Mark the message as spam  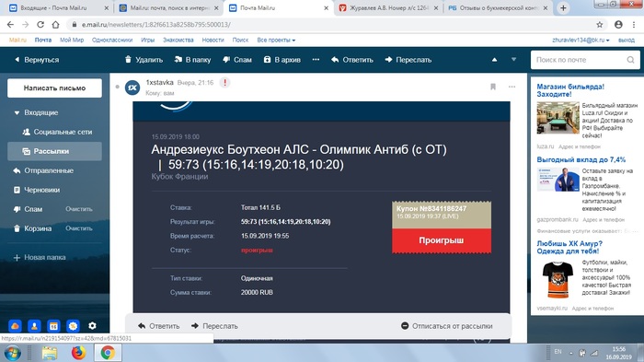(x=237, y=60)
